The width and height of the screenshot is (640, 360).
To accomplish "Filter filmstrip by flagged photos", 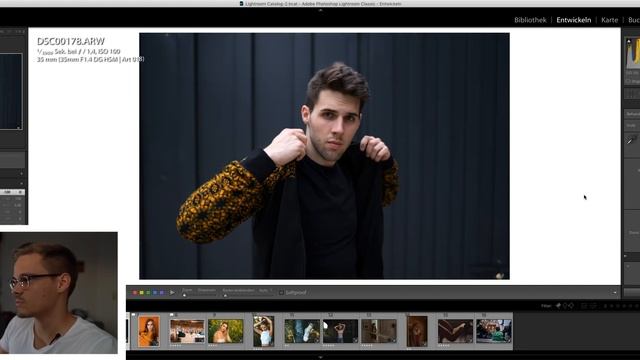I will pyautogui.click(x=558, y=306).
